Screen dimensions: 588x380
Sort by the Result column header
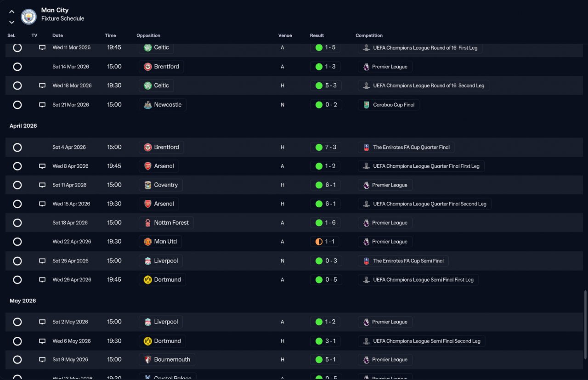point(317,35)
